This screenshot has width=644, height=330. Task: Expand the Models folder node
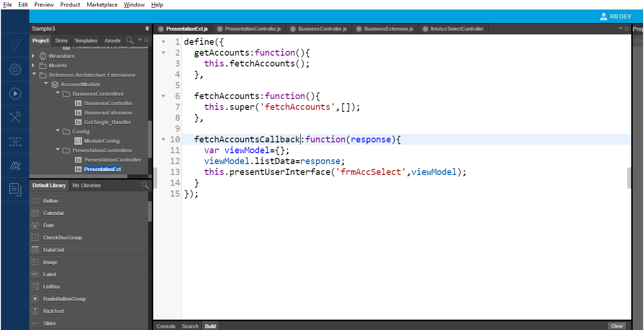(x=33, y=66)
